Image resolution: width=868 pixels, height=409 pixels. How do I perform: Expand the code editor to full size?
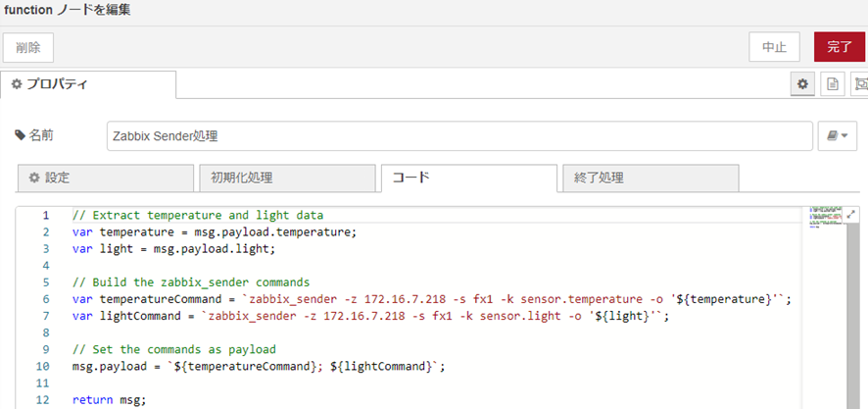tap(851, 215)
